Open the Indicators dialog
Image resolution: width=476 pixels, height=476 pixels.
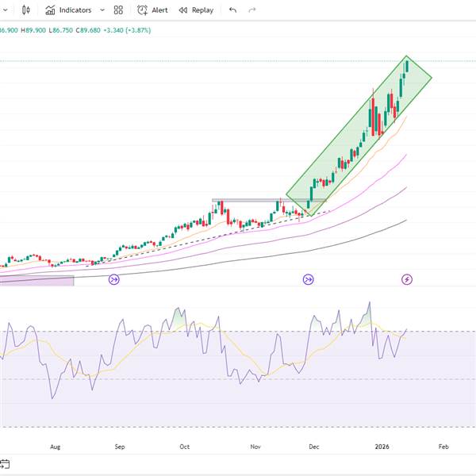pyautogui.click(x=68, y=10)
